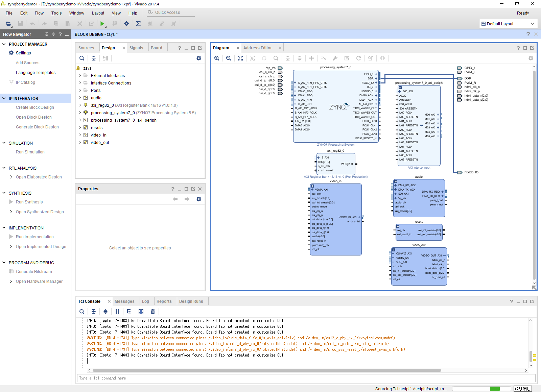The image size is (541, 392).
Task: Click Run Synthesis in Flow Navigator
Action: (x=29, y=202)
